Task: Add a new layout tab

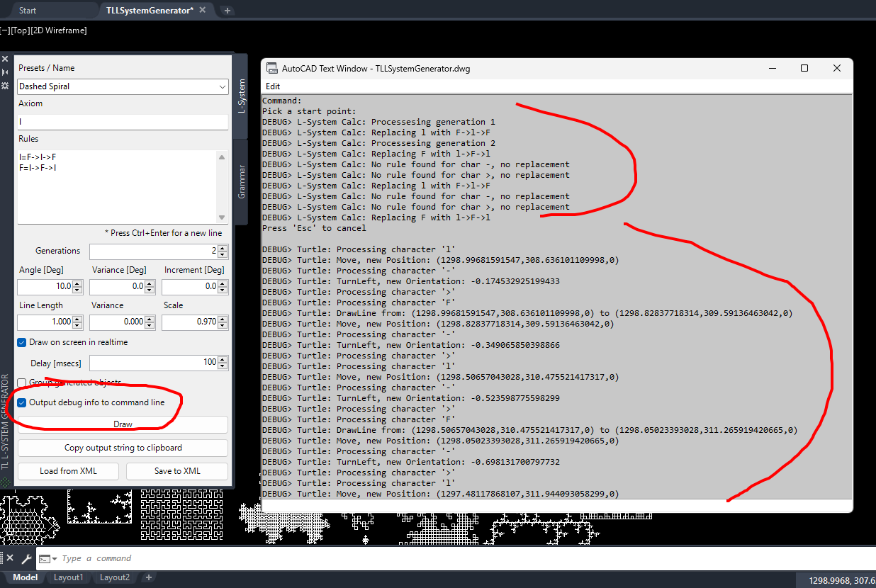Action: click(149, 577)
